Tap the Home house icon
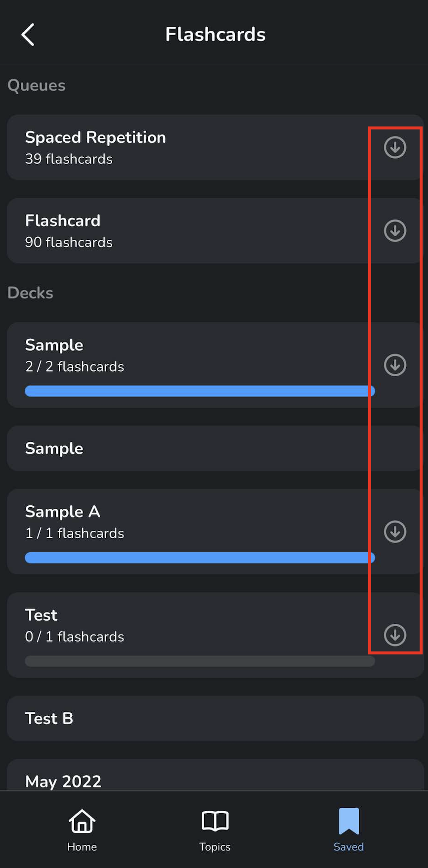 tap(82, 822)
